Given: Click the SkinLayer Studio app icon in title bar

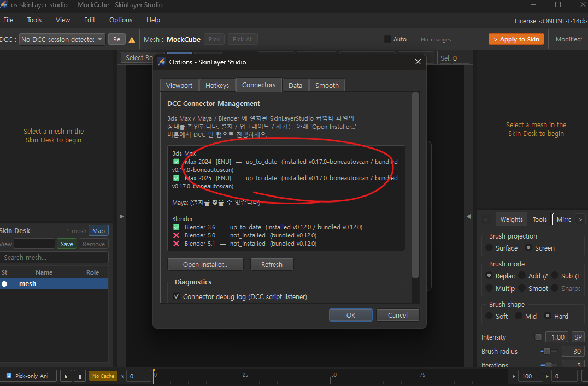Looking at the screenshot, I should [4, 4].
